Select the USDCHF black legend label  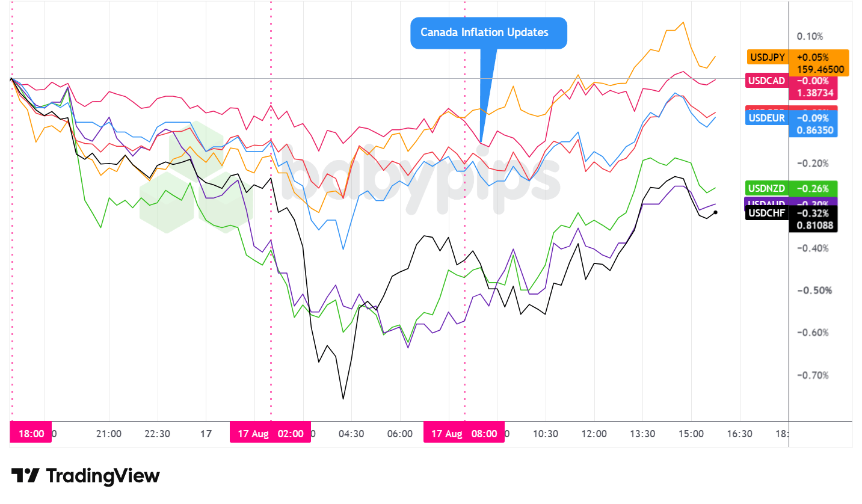tap(768, 212)
